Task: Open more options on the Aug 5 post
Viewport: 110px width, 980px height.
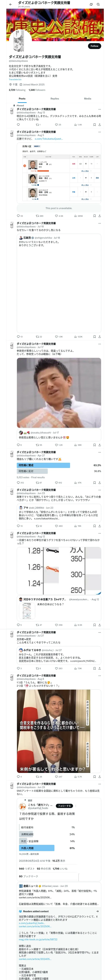Action: (x=99, y=132)
